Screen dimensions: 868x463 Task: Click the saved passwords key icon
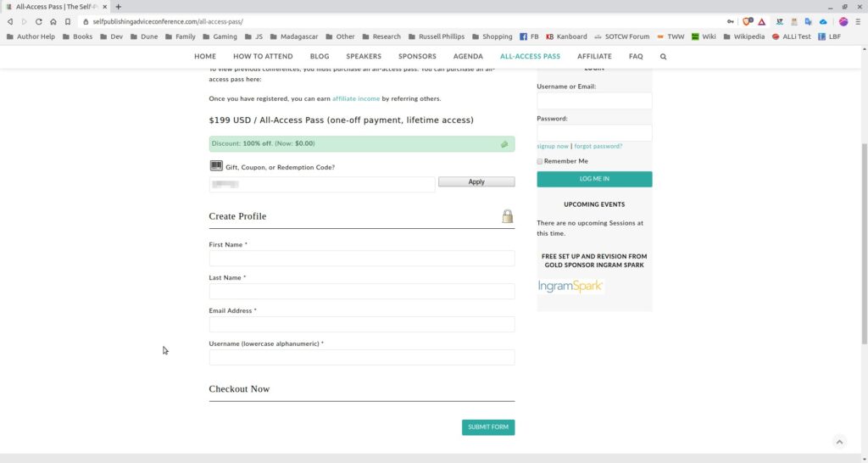pos(731,21)
